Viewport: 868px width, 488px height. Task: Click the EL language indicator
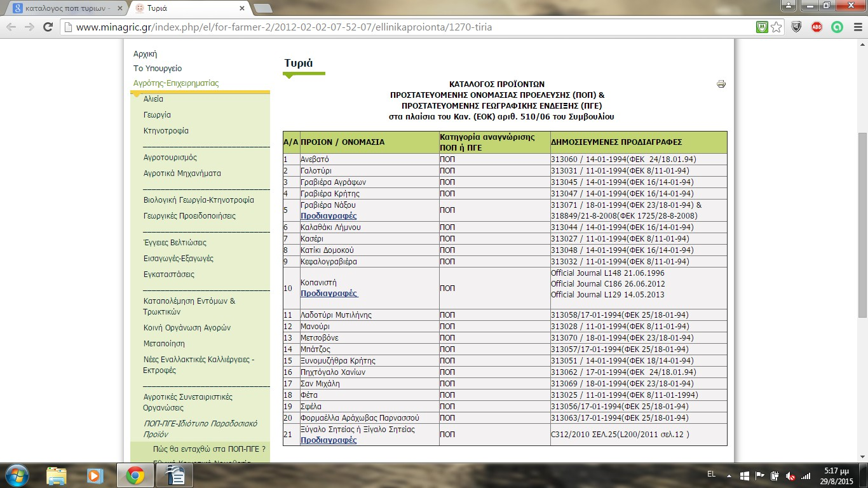point(711,475)
